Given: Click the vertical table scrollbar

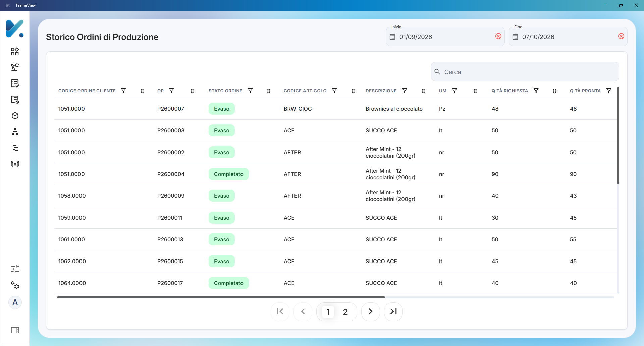Looking at the screenshot, I should (x=618, y=135).
